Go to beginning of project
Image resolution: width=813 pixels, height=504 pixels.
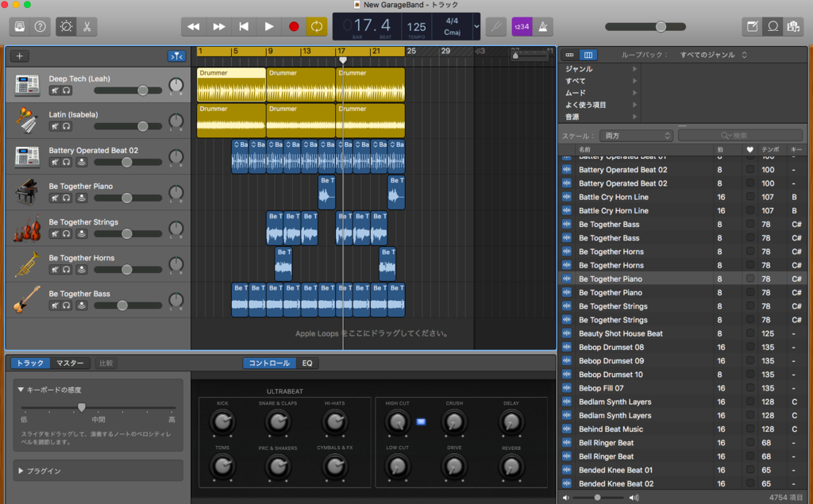[244, 26]
